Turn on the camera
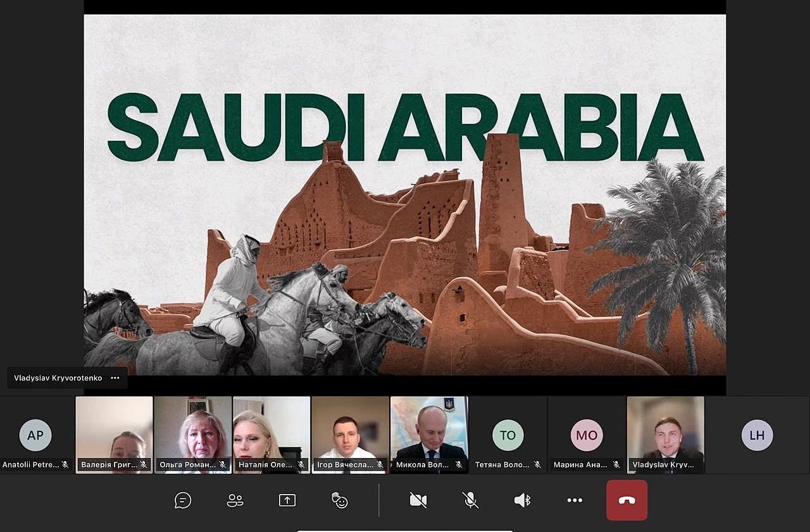This screenshot has height=532, width=810. pos(418,500)
